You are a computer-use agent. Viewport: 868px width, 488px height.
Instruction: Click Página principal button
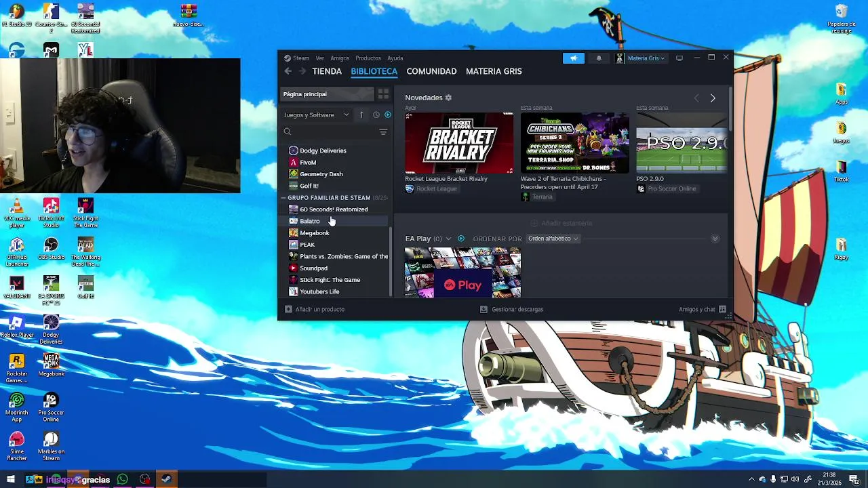click(x=327, y=94)
